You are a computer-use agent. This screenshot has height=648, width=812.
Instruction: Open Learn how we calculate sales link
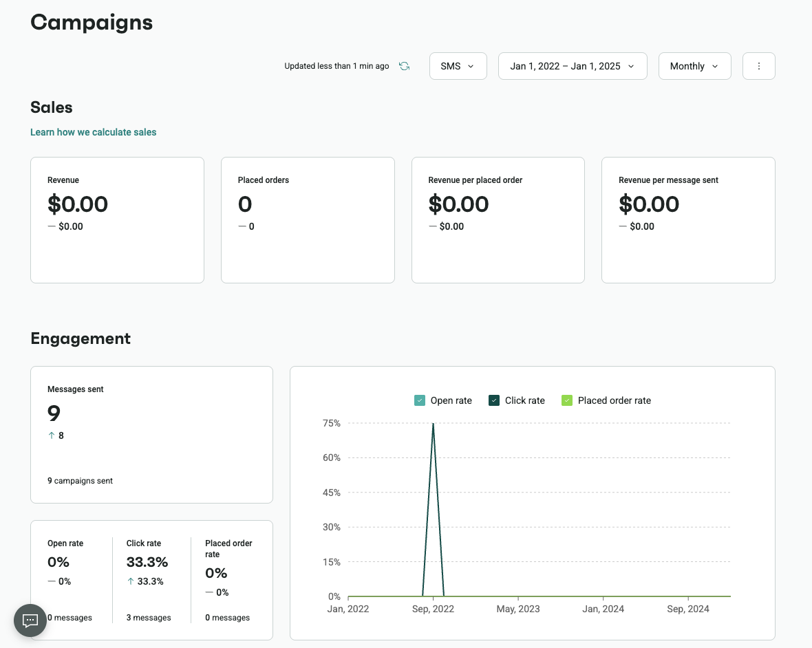coord(93,132)
